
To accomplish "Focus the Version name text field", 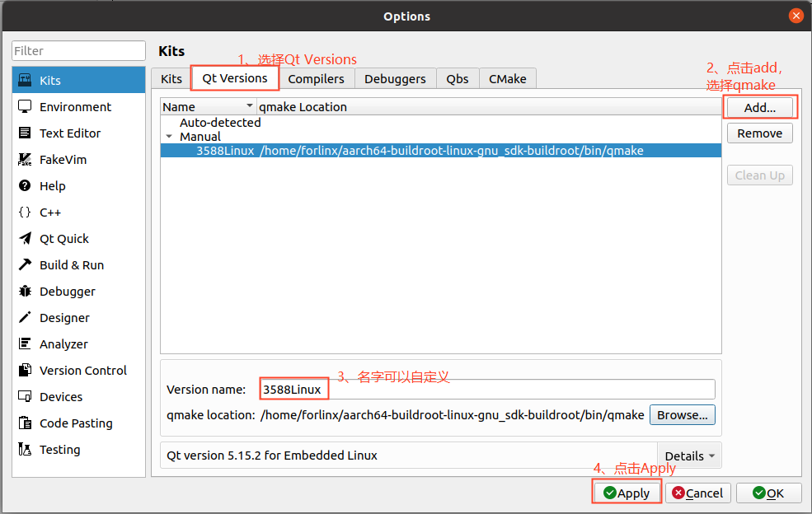I will click(x=487, y=390).
